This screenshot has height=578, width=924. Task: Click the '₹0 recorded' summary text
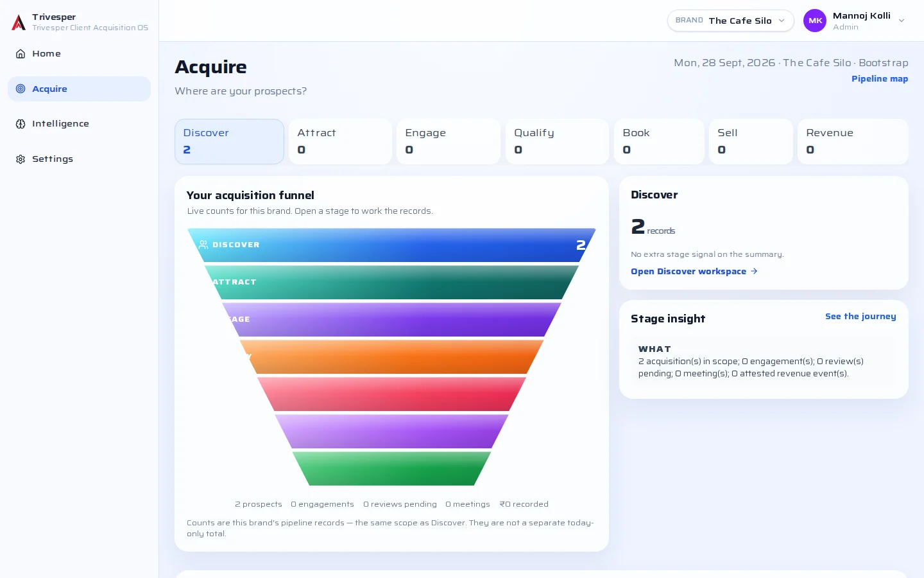[524, 504]
